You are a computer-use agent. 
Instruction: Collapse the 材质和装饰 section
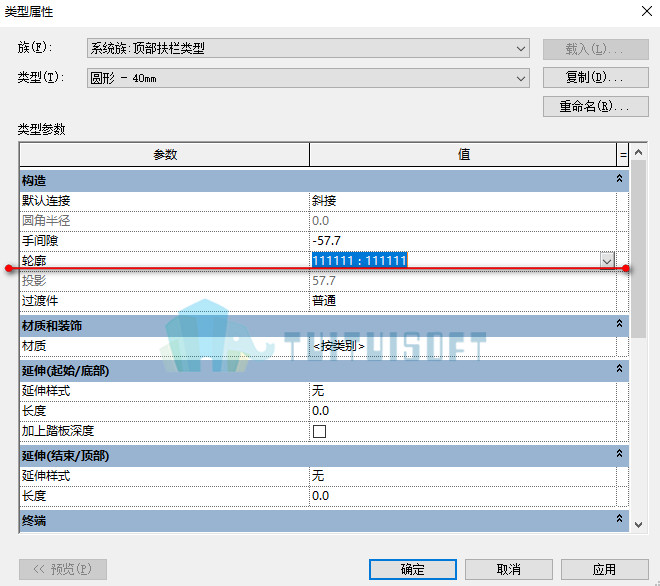619,324
